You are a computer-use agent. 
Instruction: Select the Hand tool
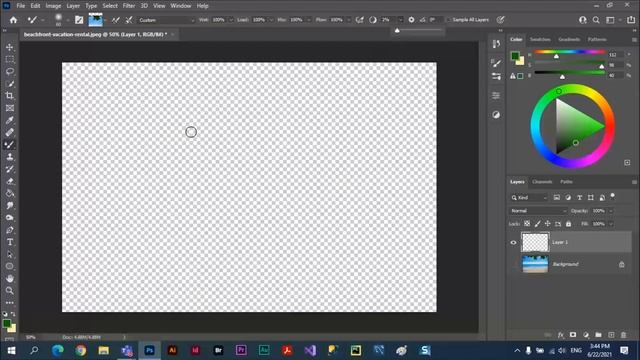pos(10,278)
